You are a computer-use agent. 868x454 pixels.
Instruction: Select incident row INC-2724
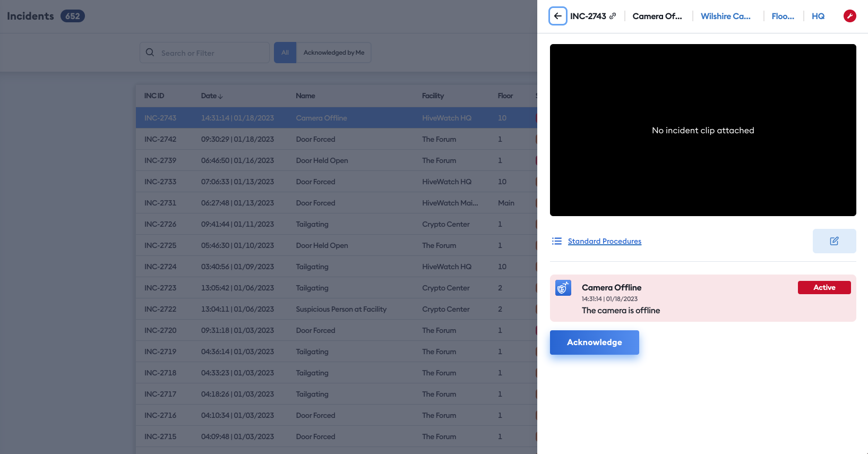click(x=337, y=267)
